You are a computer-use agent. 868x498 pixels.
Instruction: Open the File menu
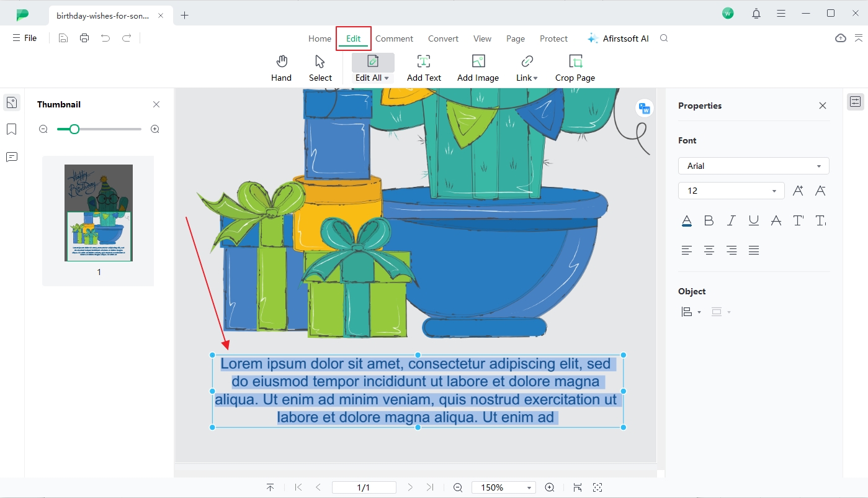coord(24,38)
